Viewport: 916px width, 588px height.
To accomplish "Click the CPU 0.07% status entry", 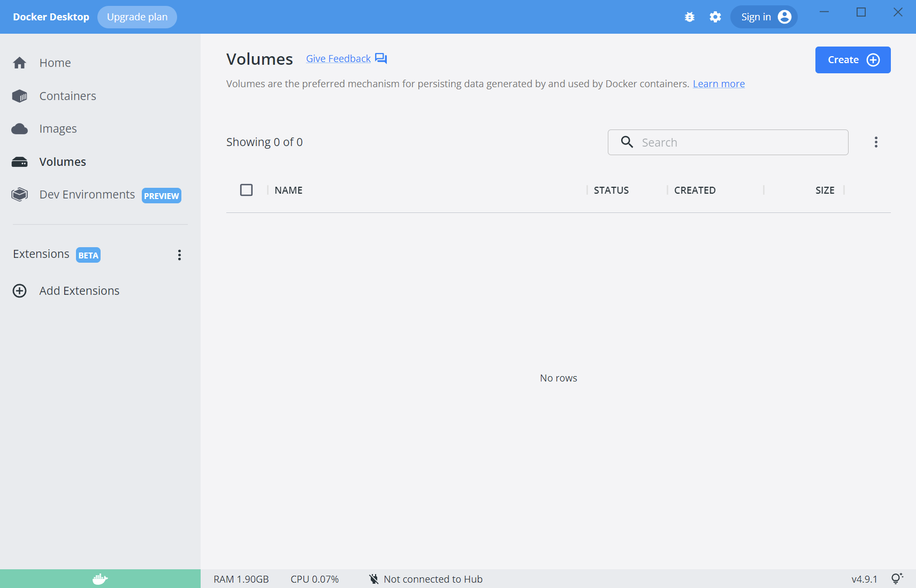I will tap(315, 579).
